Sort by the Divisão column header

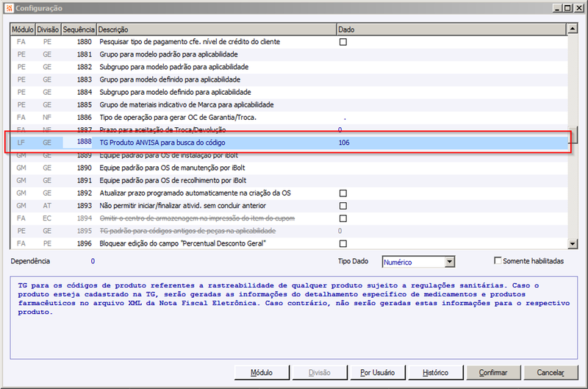point(48,29)
